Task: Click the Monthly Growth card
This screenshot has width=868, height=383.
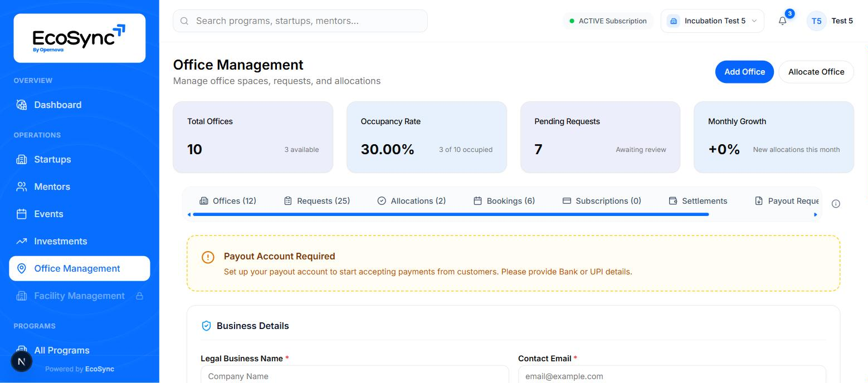Action: pyautogui.click(x=774, y=137)
